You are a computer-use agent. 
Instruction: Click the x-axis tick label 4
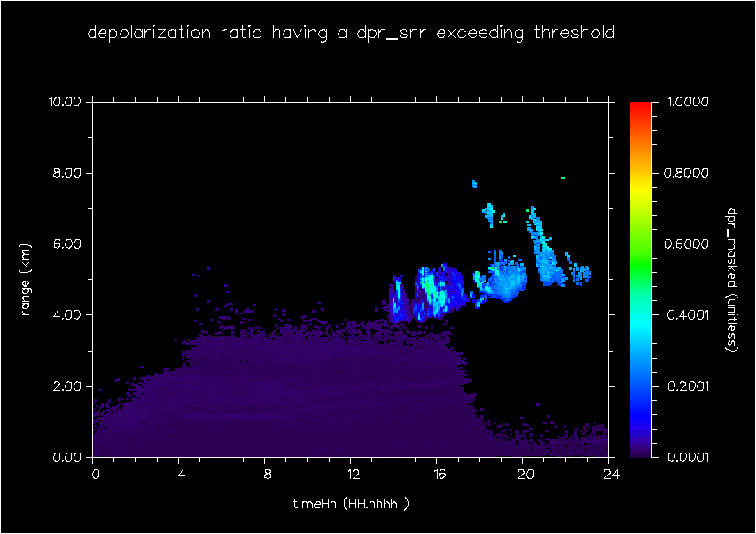182,475
